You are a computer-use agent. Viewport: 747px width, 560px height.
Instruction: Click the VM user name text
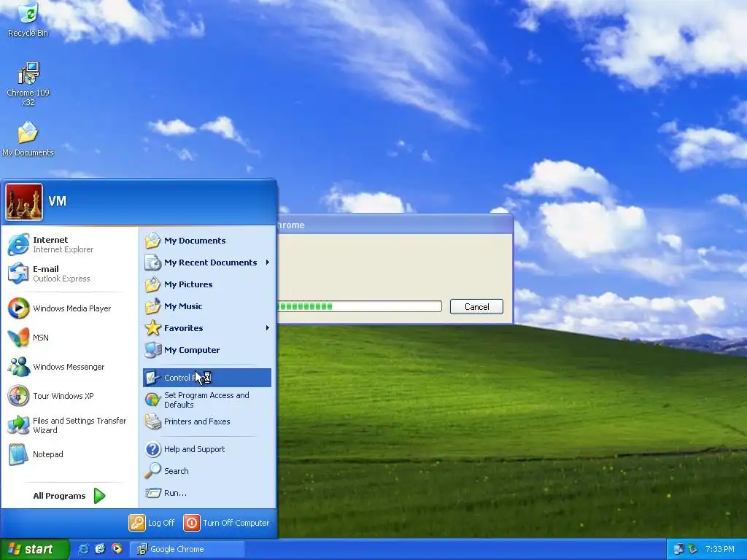[x=57, y=201]
